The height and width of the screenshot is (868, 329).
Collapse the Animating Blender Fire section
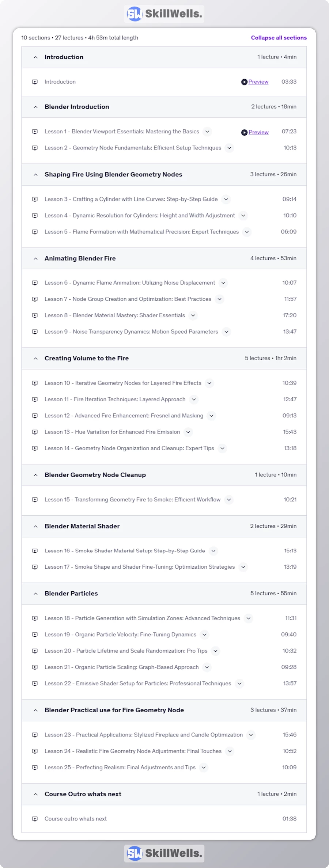35,259
